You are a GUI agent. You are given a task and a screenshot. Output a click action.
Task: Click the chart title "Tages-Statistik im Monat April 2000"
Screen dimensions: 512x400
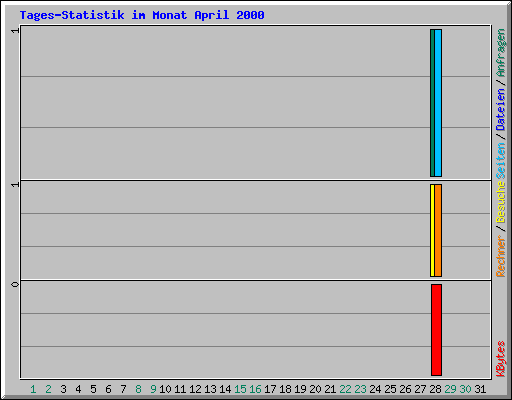[142, 15]
